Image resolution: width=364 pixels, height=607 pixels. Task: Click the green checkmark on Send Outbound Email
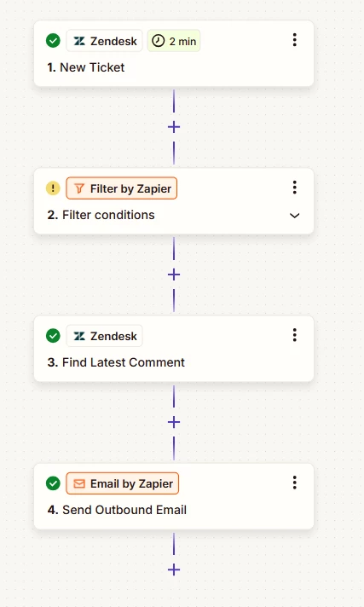tap(53, 483)
